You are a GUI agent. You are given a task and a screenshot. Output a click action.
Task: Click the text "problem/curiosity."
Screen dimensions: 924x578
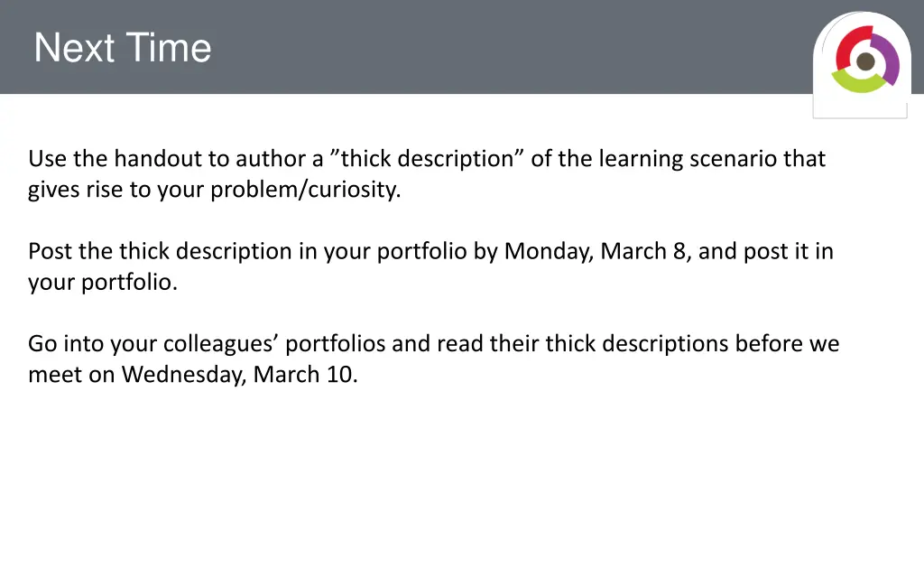pos(305,190)
